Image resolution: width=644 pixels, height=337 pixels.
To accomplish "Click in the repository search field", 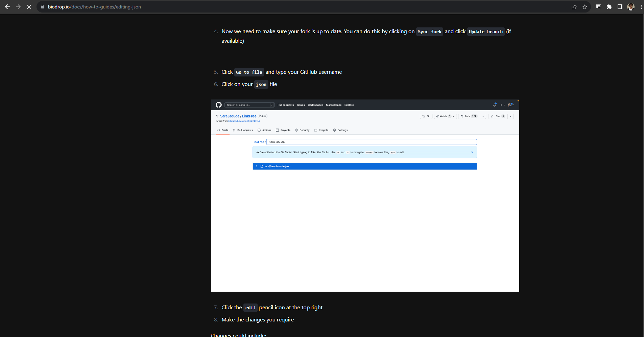I will tap(249, 105).
